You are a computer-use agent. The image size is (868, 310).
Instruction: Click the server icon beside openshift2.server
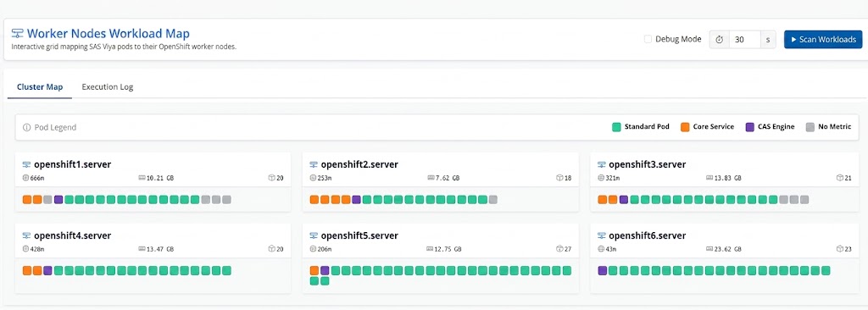coord(314,164)
